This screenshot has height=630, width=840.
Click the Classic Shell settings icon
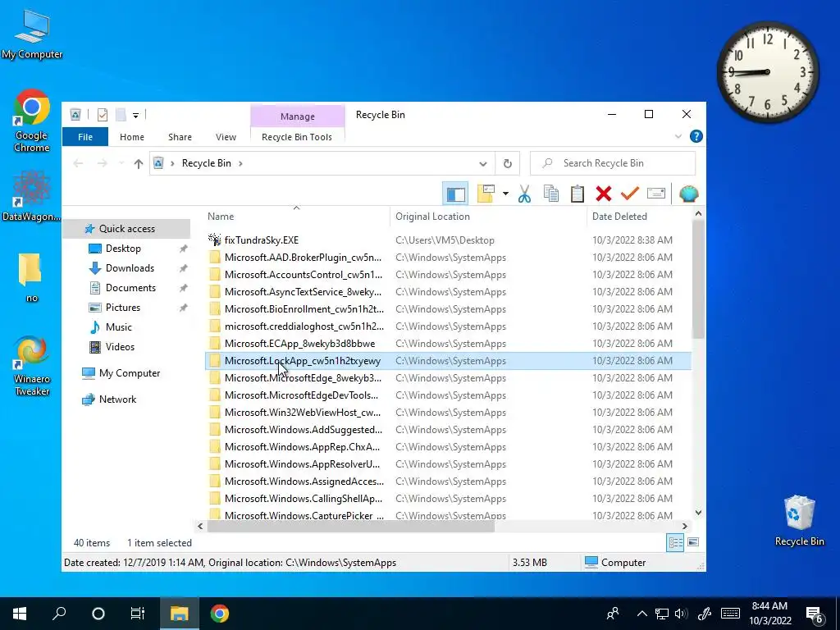[x=688, y=194]
